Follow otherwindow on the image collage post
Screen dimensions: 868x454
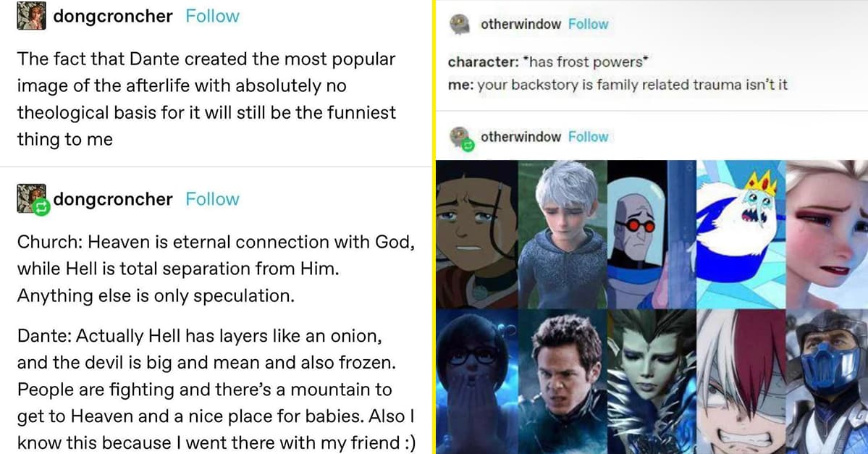pos(588,136)
